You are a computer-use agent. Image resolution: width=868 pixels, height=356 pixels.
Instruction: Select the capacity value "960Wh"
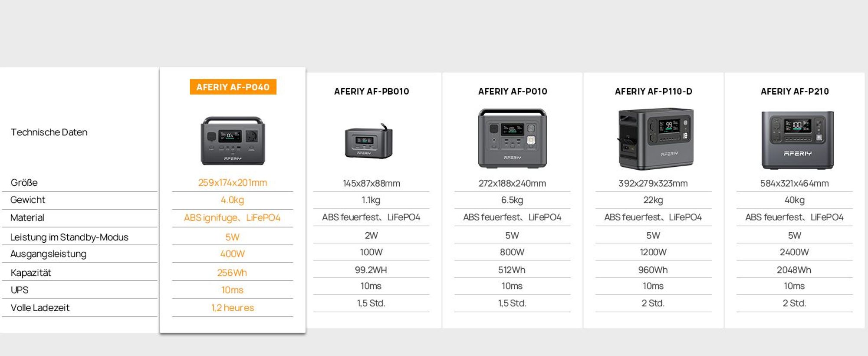point(653,270)
